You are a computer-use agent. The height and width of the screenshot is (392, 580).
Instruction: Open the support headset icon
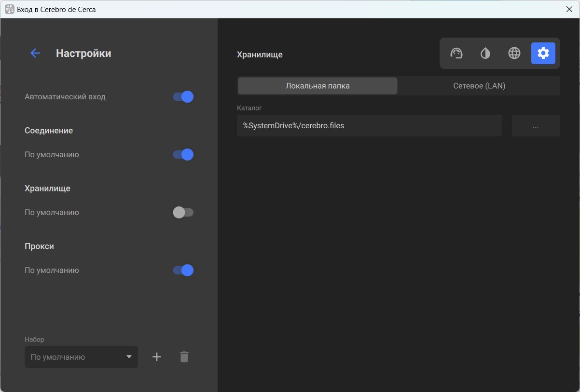(456, 53)
